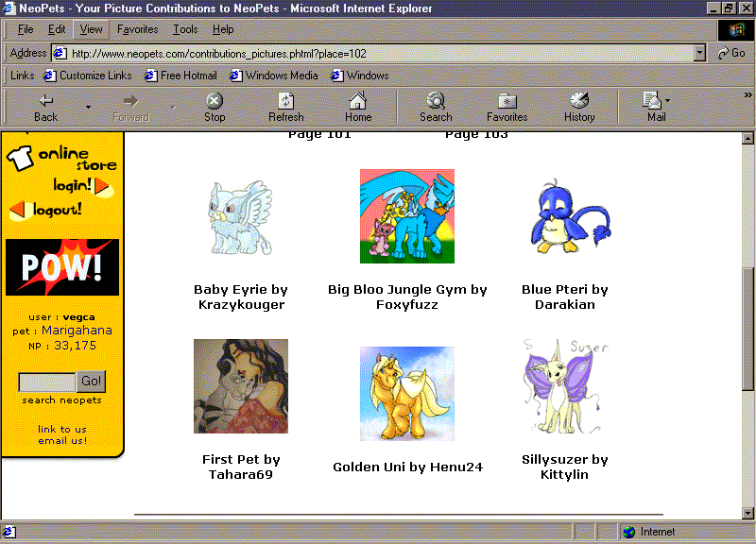The height and width of the screenshot is (544, 756).
Task: Click the 33,175 NP link
Action: 75,346
